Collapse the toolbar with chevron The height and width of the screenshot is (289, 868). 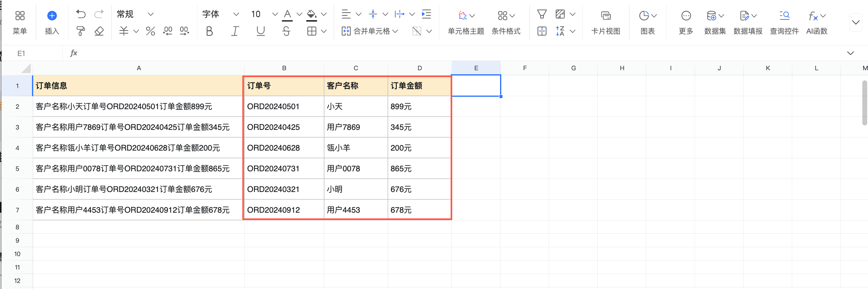pos(855,22)
